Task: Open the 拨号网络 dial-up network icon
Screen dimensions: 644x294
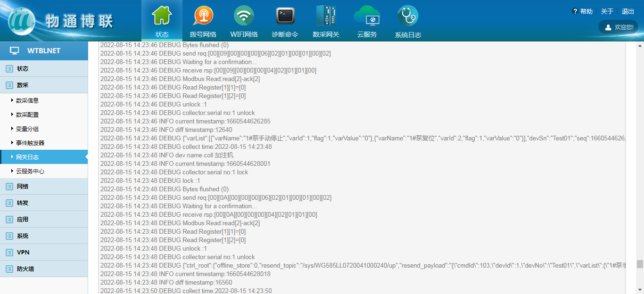Action: [203, 16]
